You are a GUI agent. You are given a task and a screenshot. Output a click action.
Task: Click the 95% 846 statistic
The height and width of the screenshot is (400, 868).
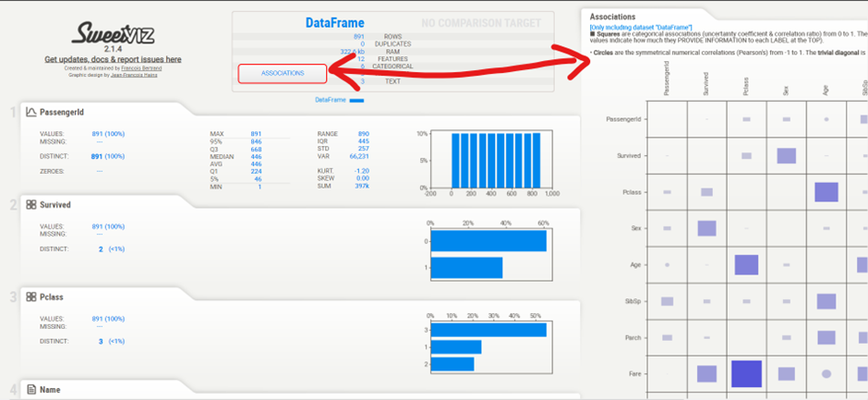click(x=235, y=141)
